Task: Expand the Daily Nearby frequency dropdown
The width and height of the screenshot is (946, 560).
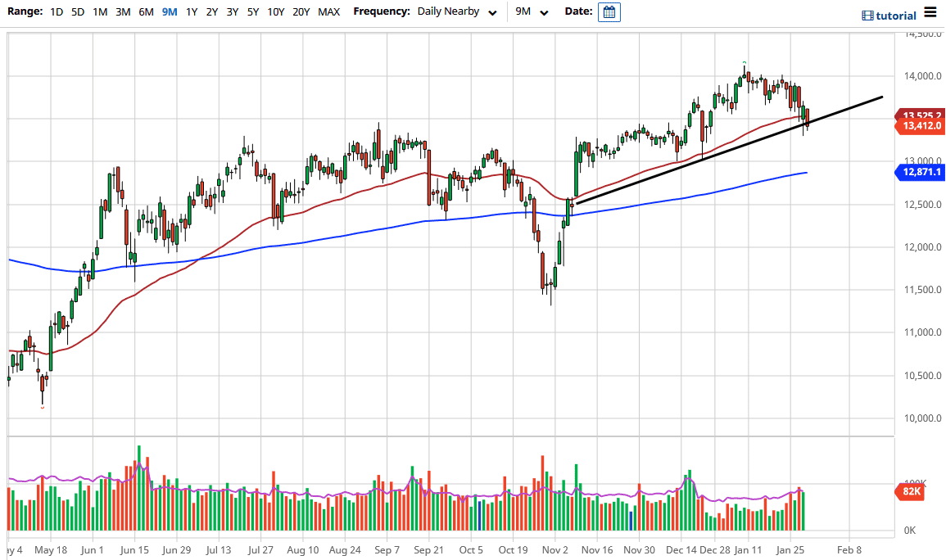Action: tap(457, 12)
